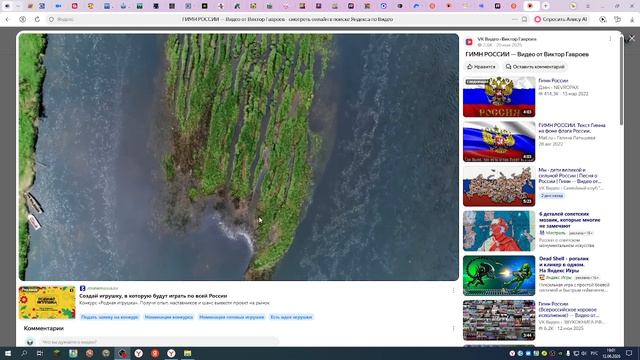640x360 pixels.
Task: Click the taskbar clock and date
Action: (x=611, y=353)
